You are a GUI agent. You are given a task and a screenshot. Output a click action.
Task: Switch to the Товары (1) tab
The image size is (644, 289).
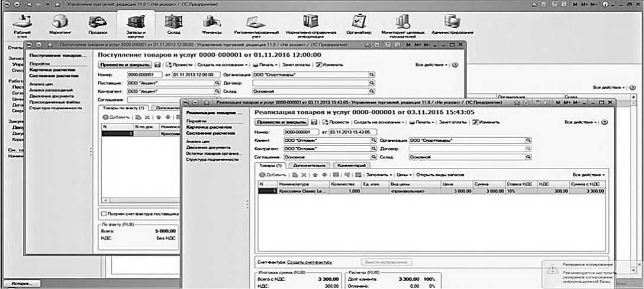click(x=271, y=165)
